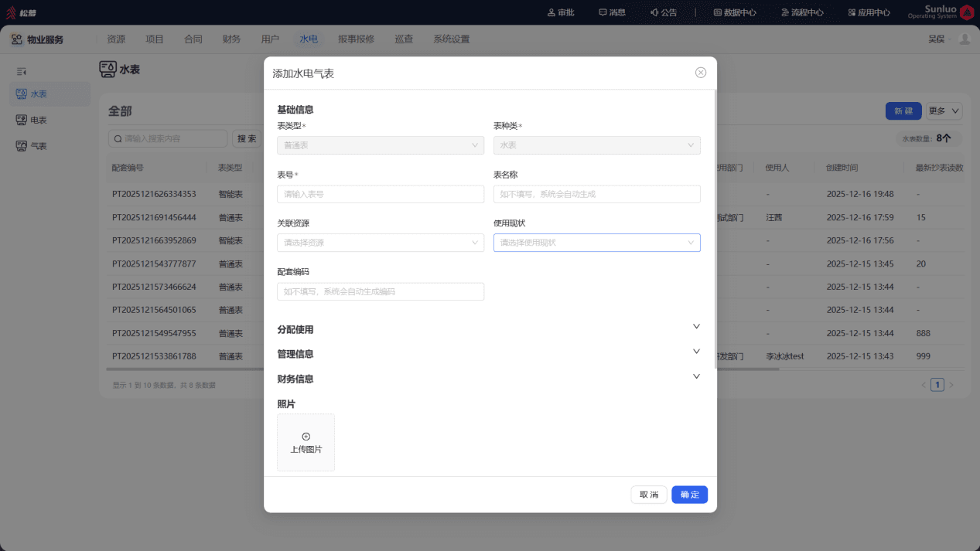
Task: Click the 表名称 input field
Action: 597,194
